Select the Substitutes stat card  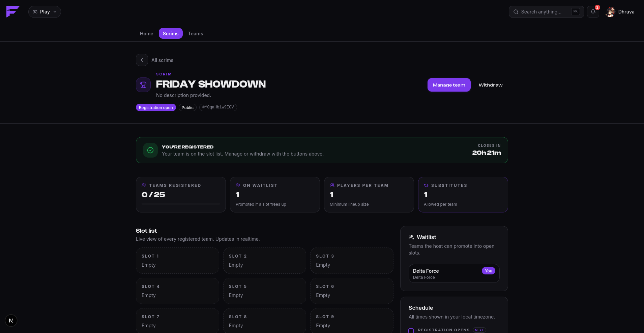(463, 195)
